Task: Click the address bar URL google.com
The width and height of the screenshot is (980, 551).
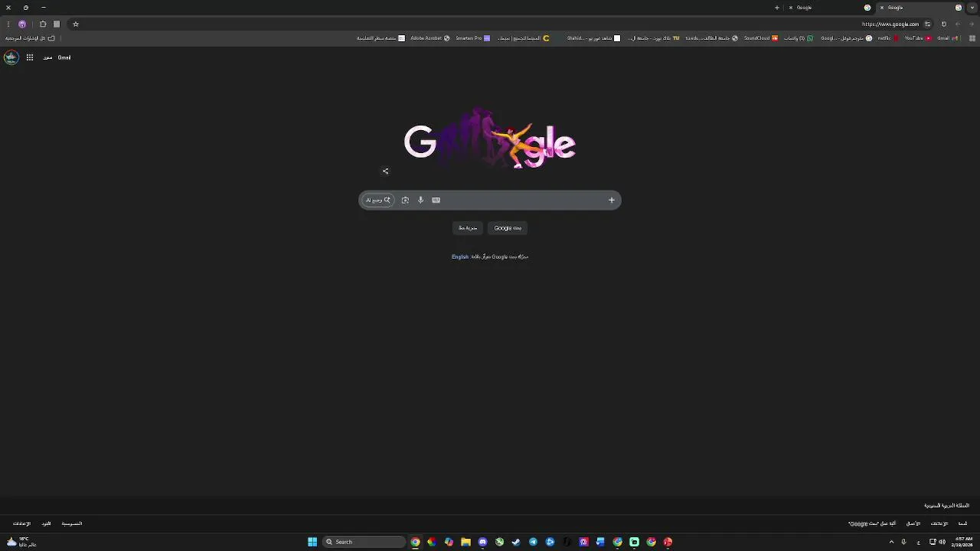Action: click(890, 24)
